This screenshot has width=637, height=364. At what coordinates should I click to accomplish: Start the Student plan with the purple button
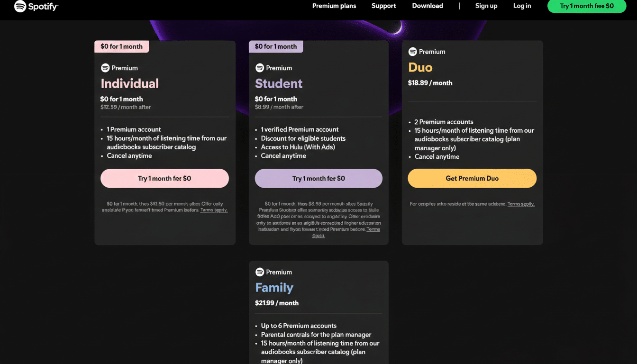[x=318, y=179]
